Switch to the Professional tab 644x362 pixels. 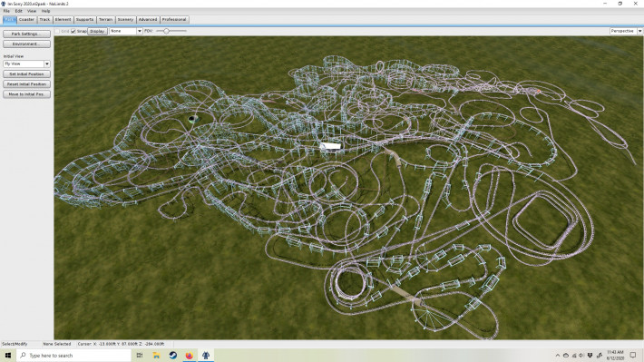pyautogui.click(x=174, y=19)
